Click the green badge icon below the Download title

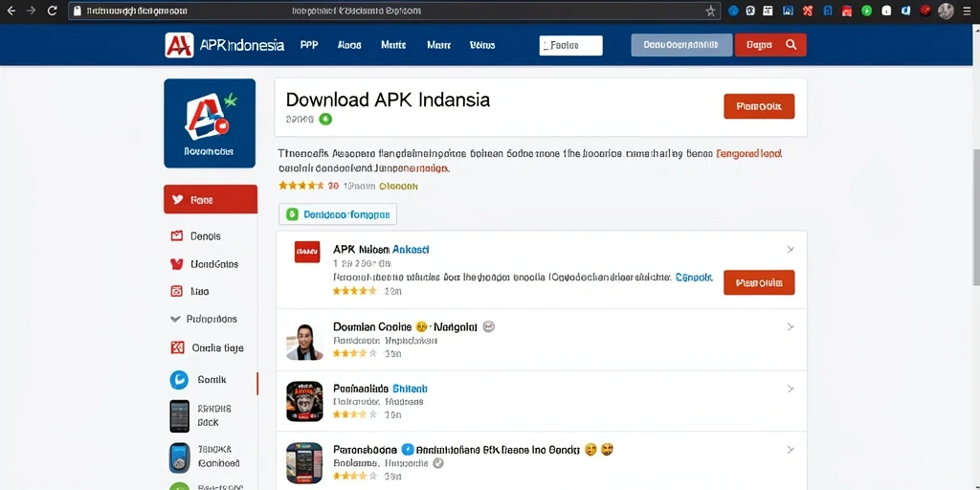tap(325, 119)
